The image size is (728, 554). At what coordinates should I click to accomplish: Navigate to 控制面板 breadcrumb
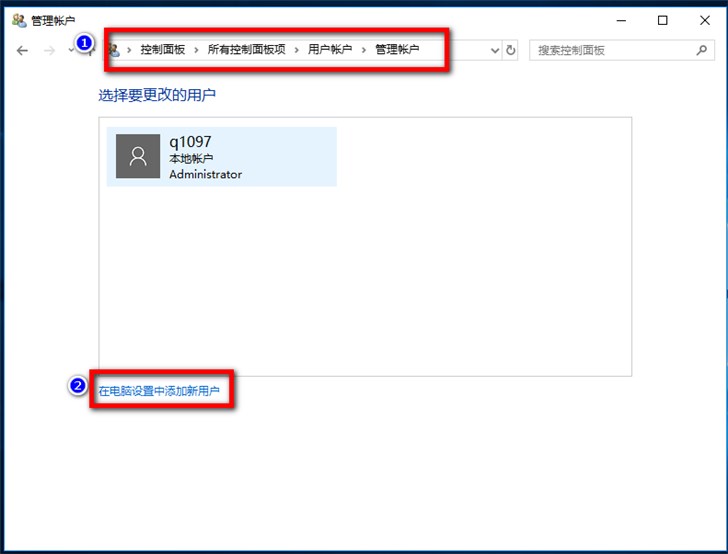click(163, 49)
